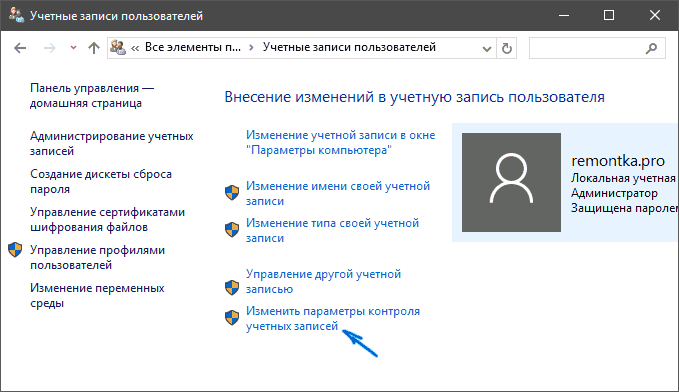Click the forward navigation arrow
The height and width of the screenshot is (392, 679).
click(x=49, y=48)
